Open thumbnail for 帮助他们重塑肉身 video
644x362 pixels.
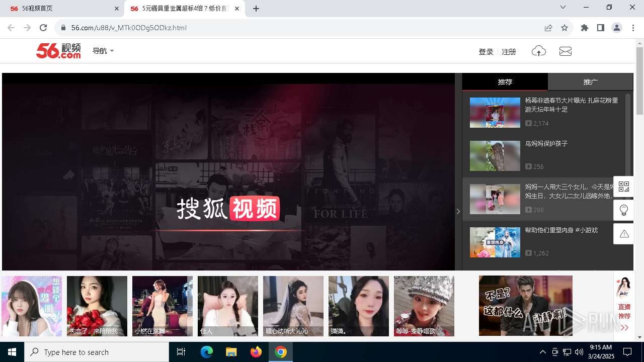(x=495, y=242)
